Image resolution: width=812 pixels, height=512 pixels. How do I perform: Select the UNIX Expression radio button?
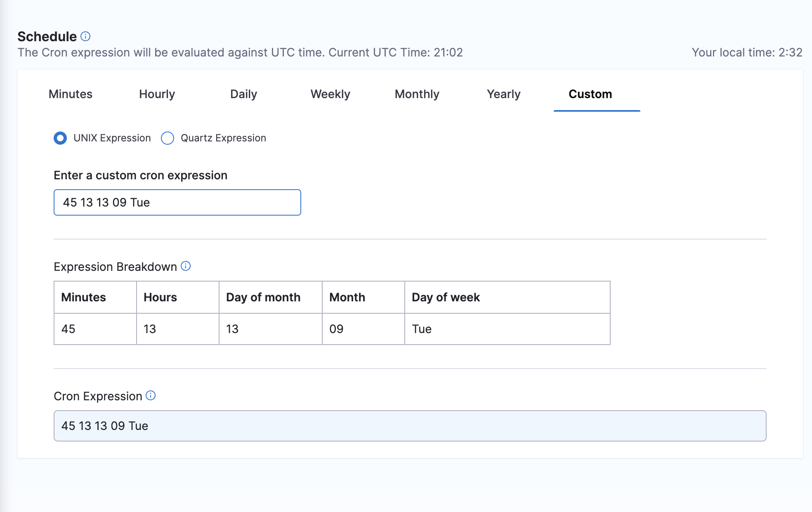(x=60, y=138)
